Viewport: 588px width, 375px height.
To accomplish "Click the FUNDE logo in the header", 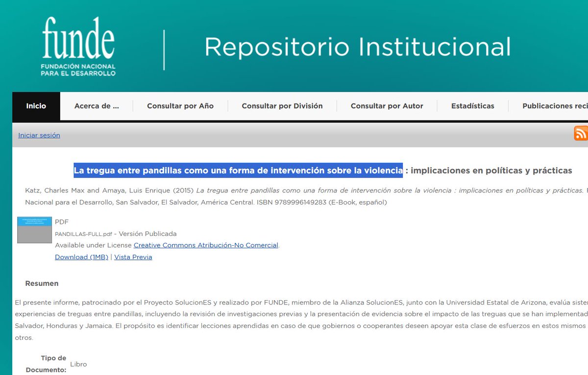I will coord(78,47).
